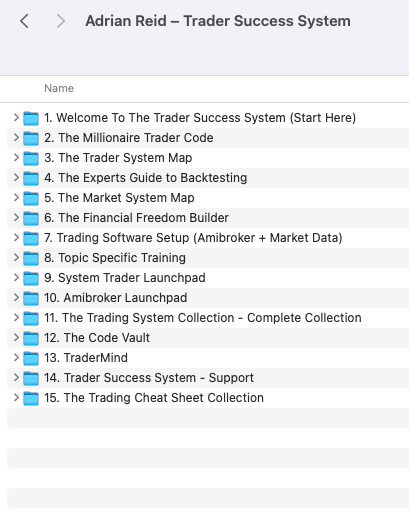
Task: Select the System Trader Launchpad folder icon
Action: click(x=31, y=278)
